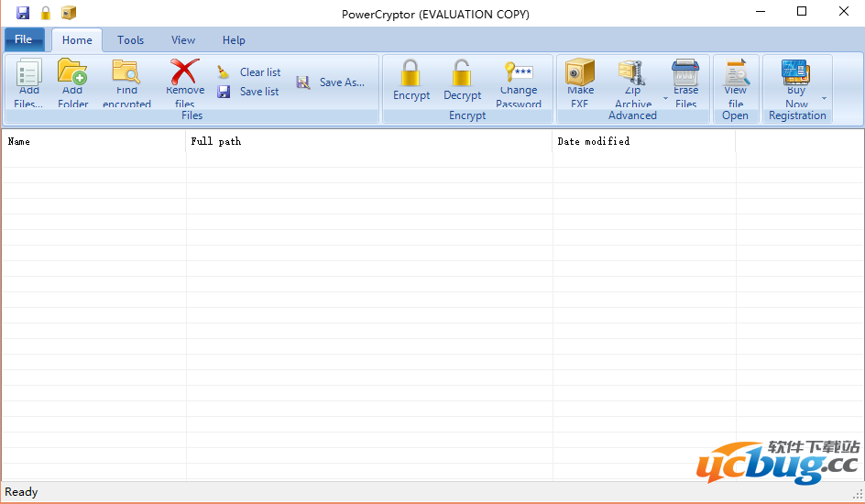Switch to the View tab

pos(183,39)
